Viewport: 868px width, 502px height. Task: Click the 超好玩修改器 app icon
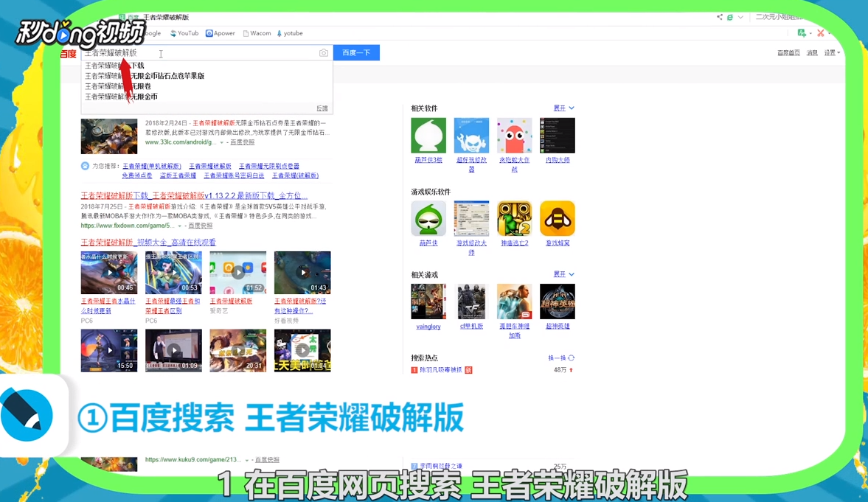coord(472,135)
